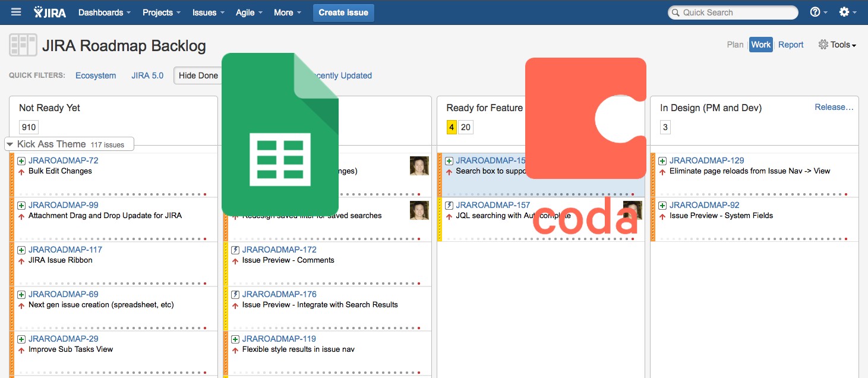Image resolution: width=868 pixels, height=378 pixels.
Task: Open the Projects dropdown menu
Action: 162,12
